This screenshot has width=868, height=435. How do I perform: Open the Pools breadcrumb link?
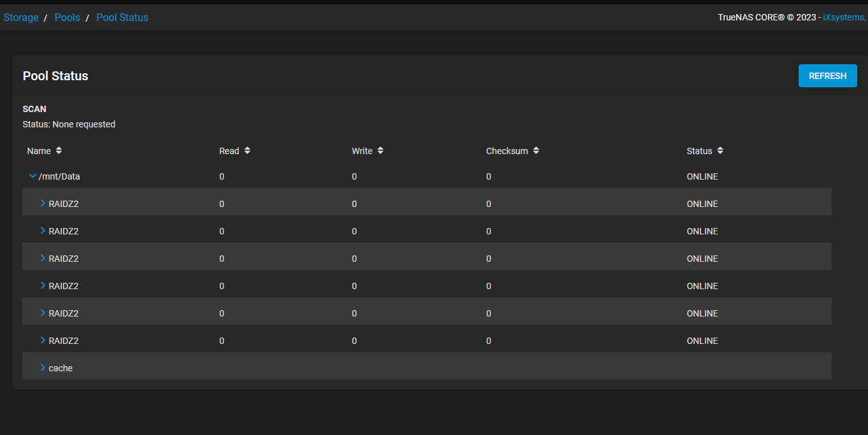68,18
